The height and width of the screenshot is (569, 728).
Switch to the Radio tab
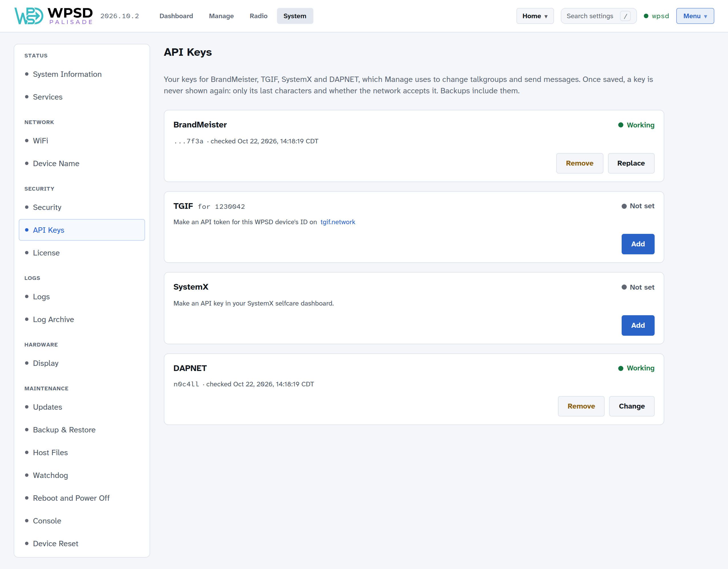coord(258,16)
